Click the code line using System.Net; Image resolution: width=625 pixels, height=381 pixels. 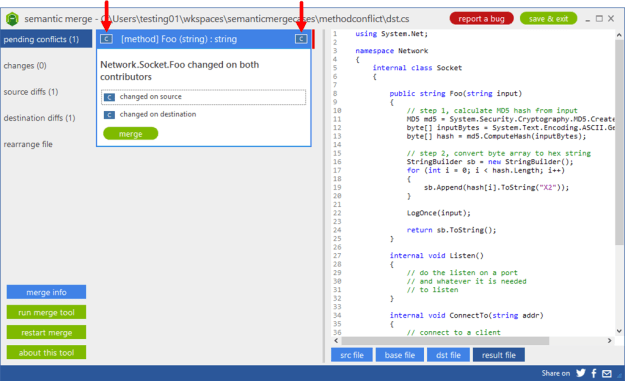pyautogui.click(x=391, y=34)
